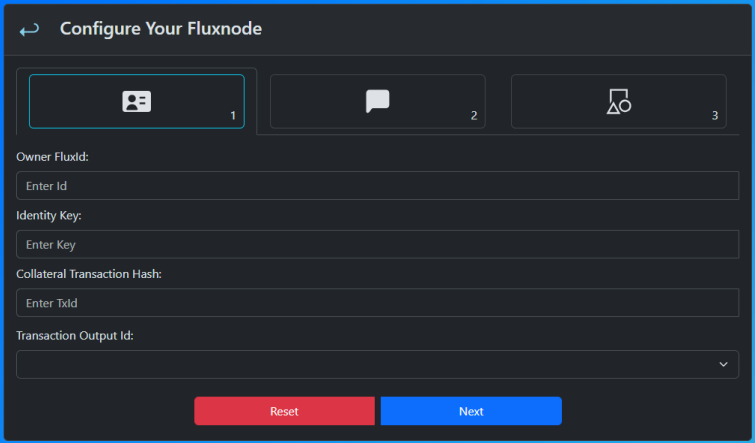Select the tab numbered 1
755x443 pixels.
136,102
